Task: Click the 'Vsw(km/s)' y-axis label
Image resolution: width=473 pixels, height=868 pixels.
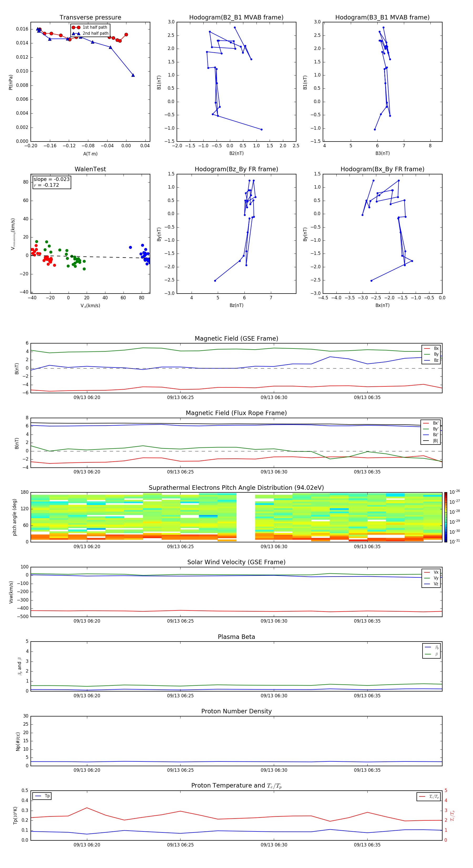Action: coord(11,592)
